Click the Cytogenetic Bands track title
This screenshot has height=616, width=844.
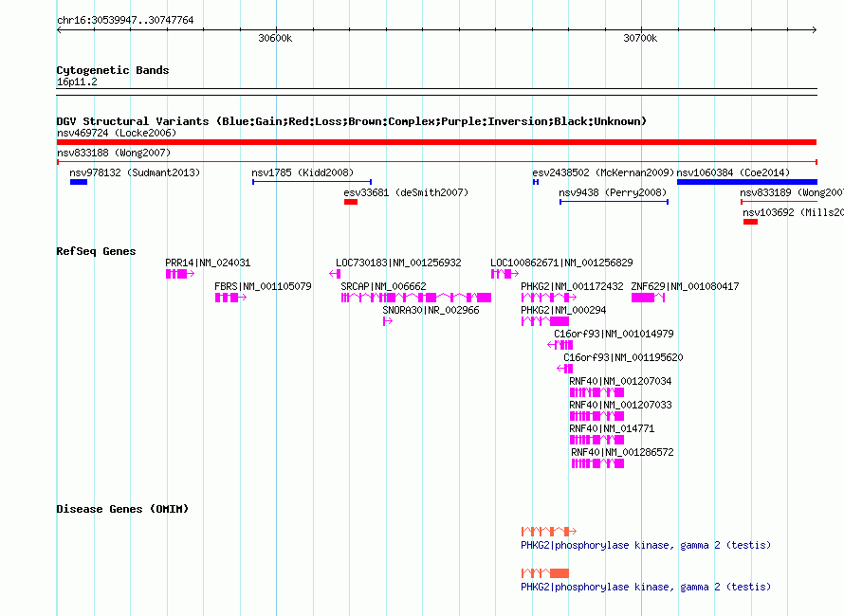tap(113, 70)
